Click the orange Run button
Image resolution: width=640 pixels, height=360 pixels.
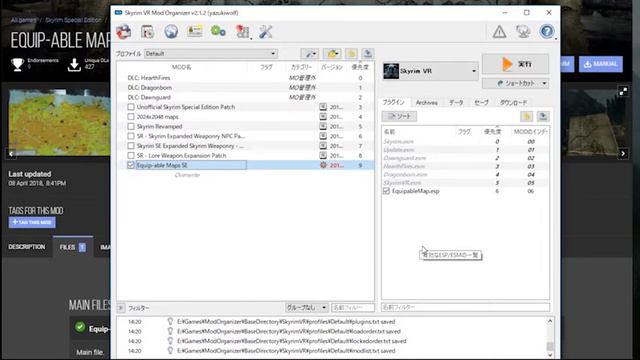pyautogui.click(x=516, y=64)
